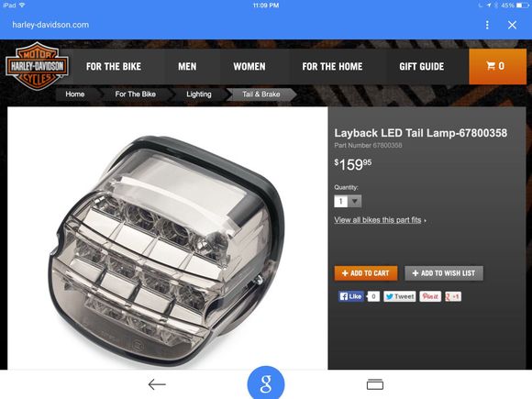The width and height of the screenshot is (532, 399).
Task: Open the GIFT GUIDE menu
Action: click(421, 66)
